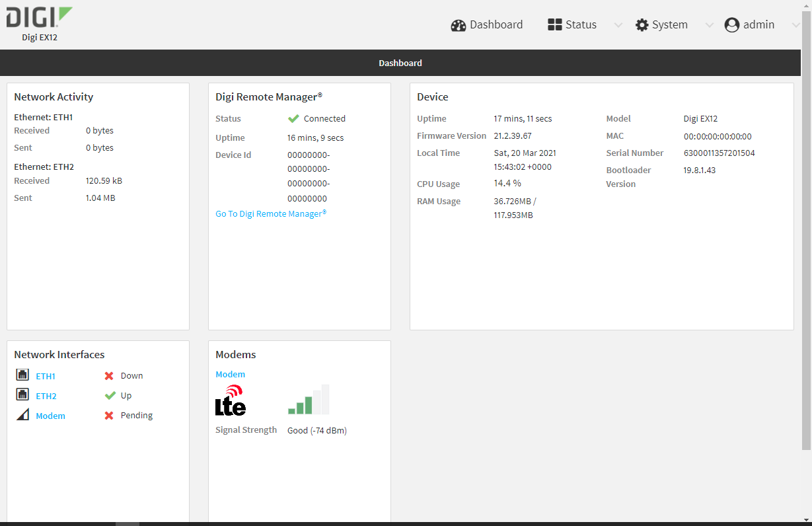The image size is (812, 526).
Task: Open the Modem link in Modems panel
Action: pos(230,374)
